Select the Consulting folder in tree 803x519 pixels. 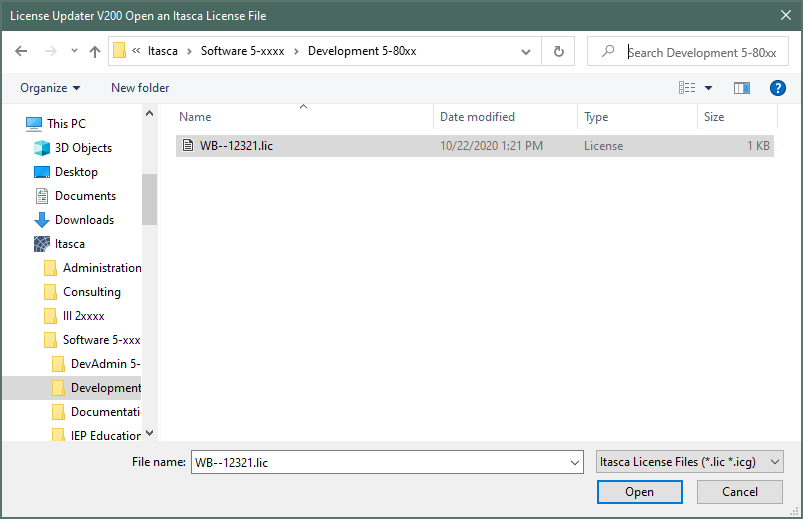[x=91, y=292]
